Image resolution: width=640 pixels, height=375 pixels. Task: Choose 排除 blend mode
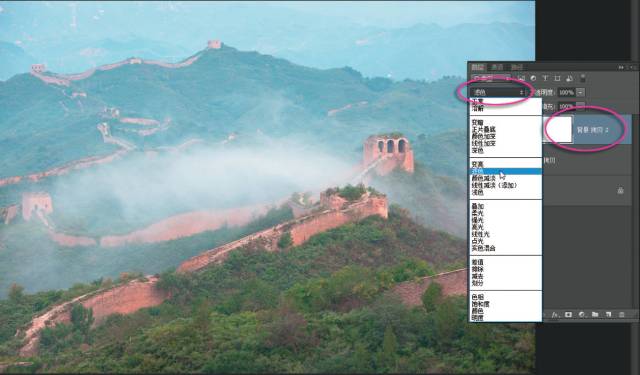[506, 269]
